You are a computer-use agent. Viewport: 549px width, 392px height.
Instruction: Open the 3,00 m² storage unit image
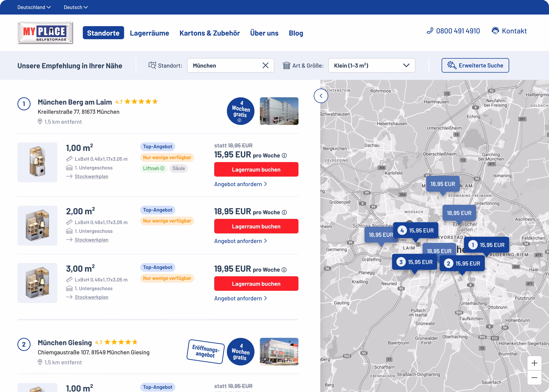37,283
